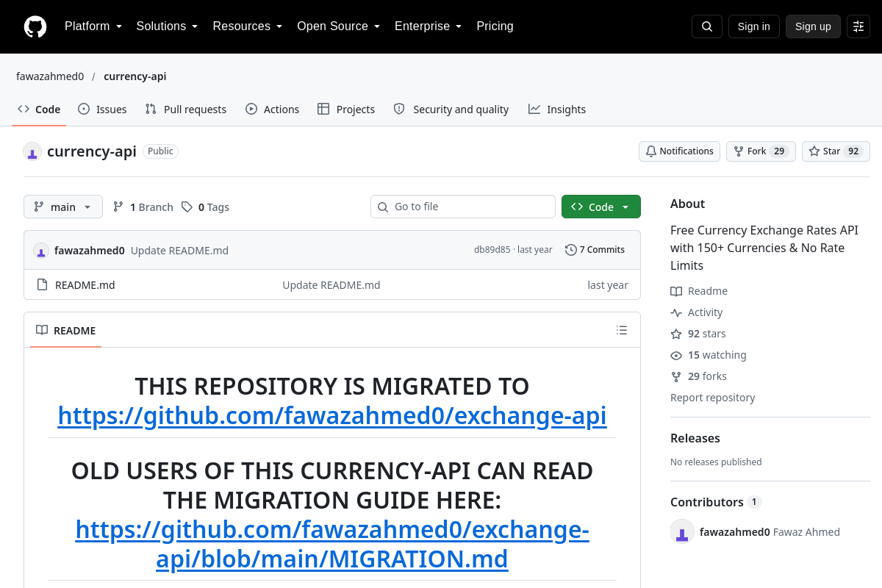882x588 pixels.
Task: Click the Sign up button
Action: tap(813, 26)
